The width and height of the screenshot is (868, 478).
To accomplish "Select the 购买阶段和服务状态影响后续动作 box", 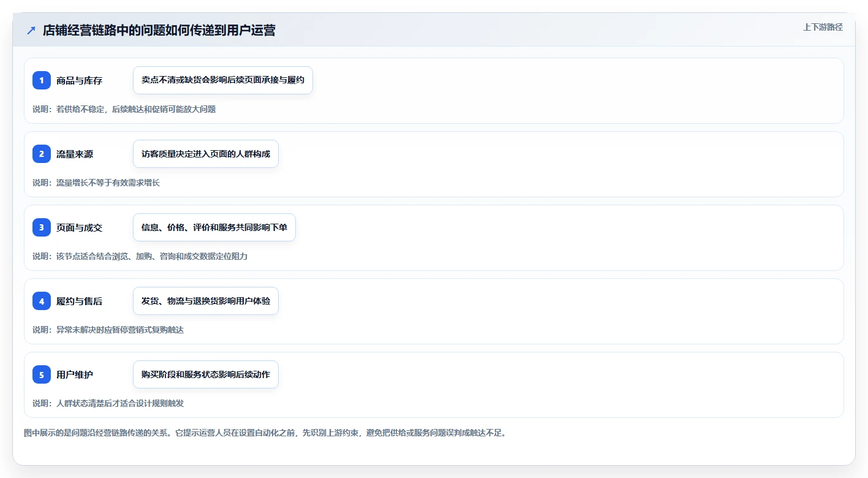I will [206, 374].
